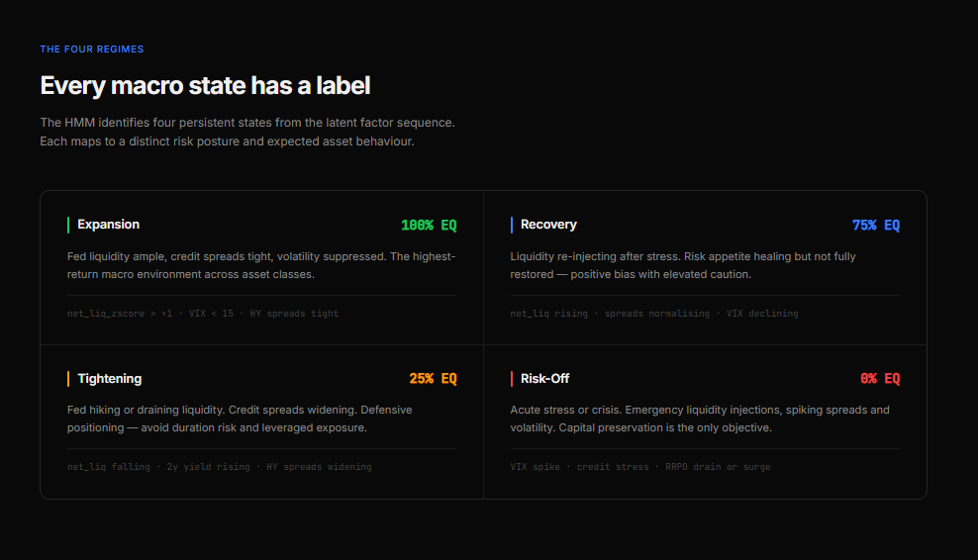Click the net_liq rising indicator line
978x560 pixels.
pyautogui.click(x=653, y=314)
